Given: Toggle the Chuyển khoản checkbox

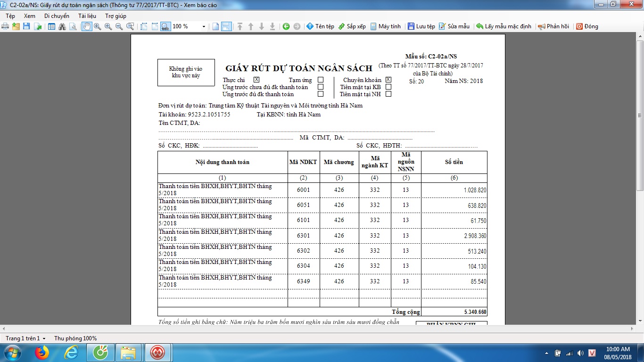Looking at the screenshot, I should 388,80.
